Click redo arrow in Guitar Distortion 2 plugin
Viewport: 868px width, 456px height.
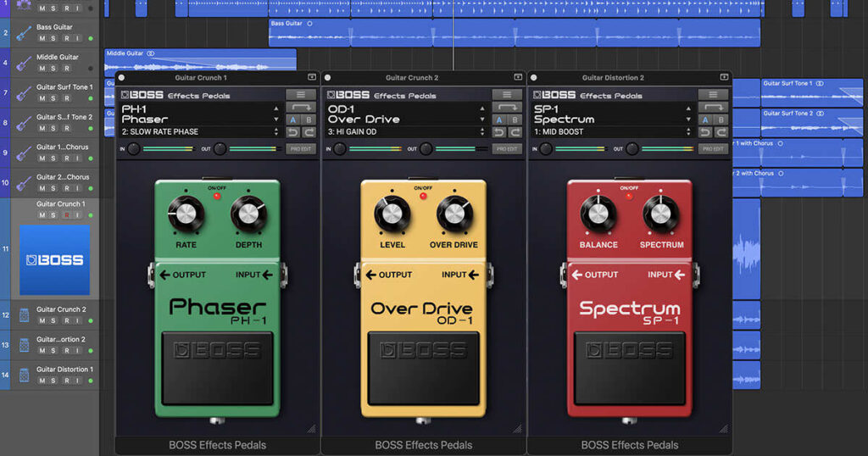click(x=721, y=131)
